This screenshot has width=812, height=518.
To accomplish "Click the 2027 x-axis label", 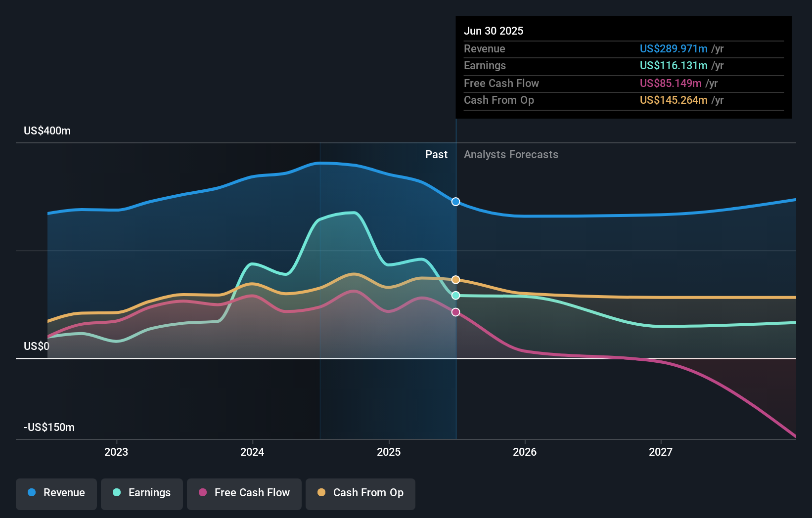I will point(661,452).
